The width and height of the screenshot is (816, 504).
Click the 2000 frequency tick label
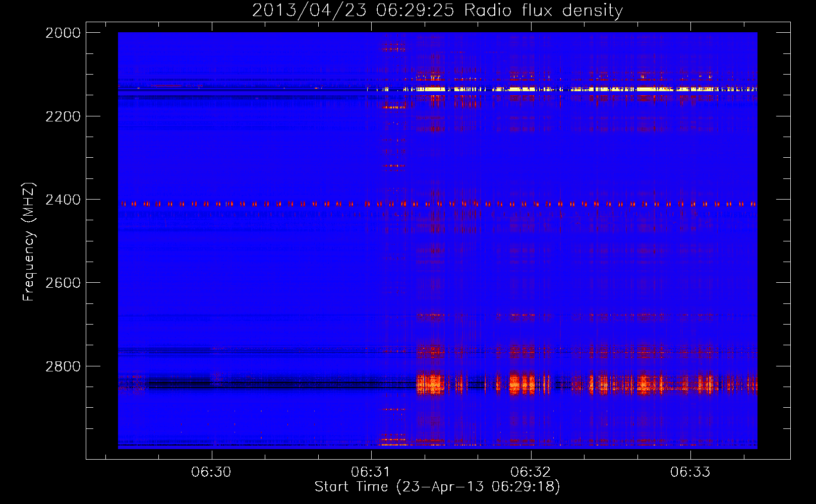click(63, 33)
